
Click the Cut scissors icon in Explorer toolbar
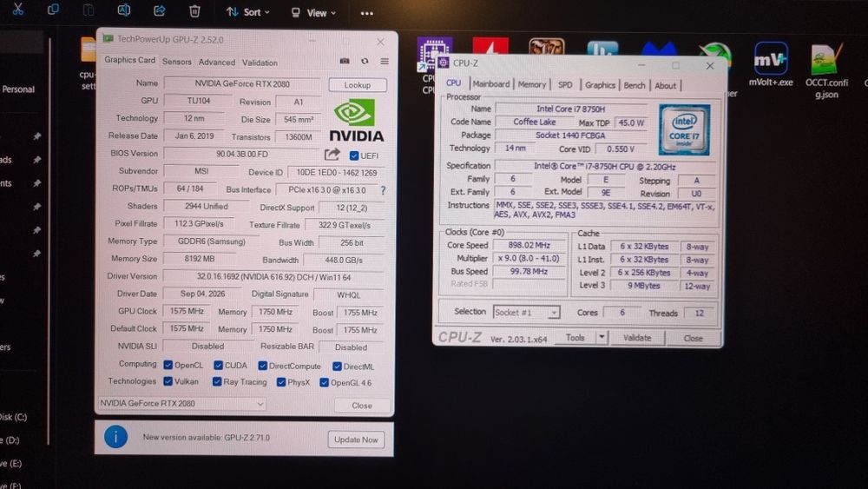(17, 10)
